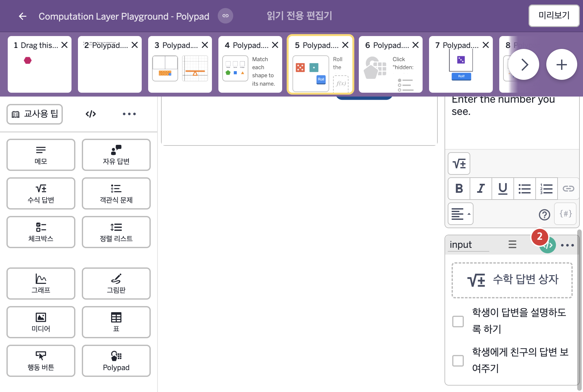Image resolution: width=583 pixels, height=392 pixels.
Task: Open the text alignment dropdown
Action: (x=461, y=214)
